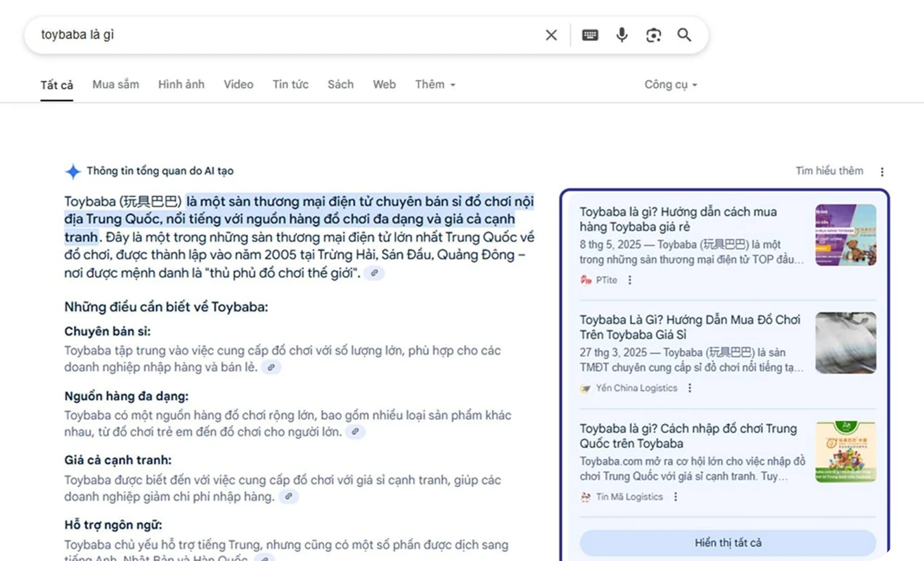Click the heading "Những điều cần biết về Toybaba:"
Screen dimensions: 924x561
167,307
